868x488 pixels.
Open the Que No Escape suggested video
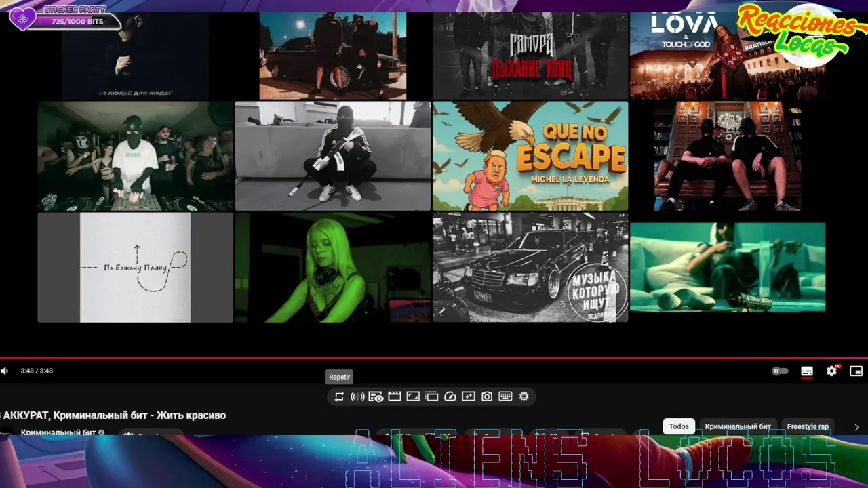pos(530,156)
